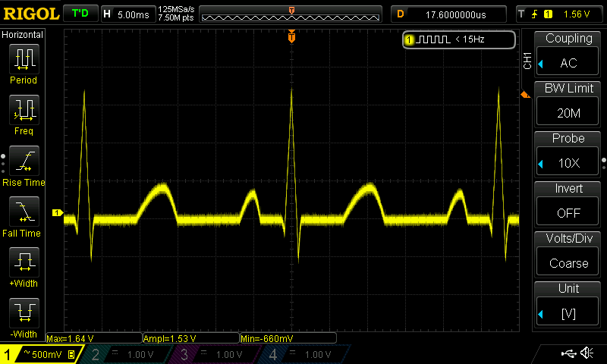Mute sound via the speaker icon

pos(587,353)
